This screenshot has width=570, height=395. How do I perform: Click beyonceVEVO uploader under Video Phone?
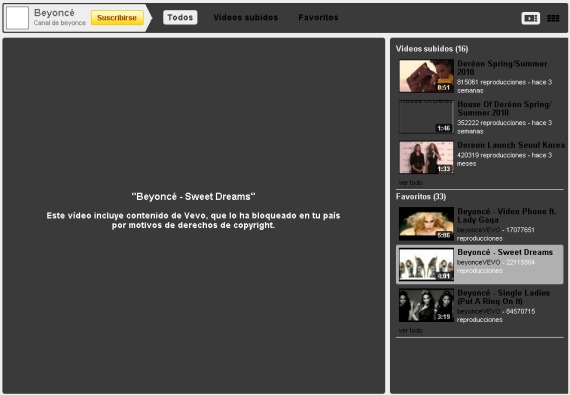[x=478, y=230]
